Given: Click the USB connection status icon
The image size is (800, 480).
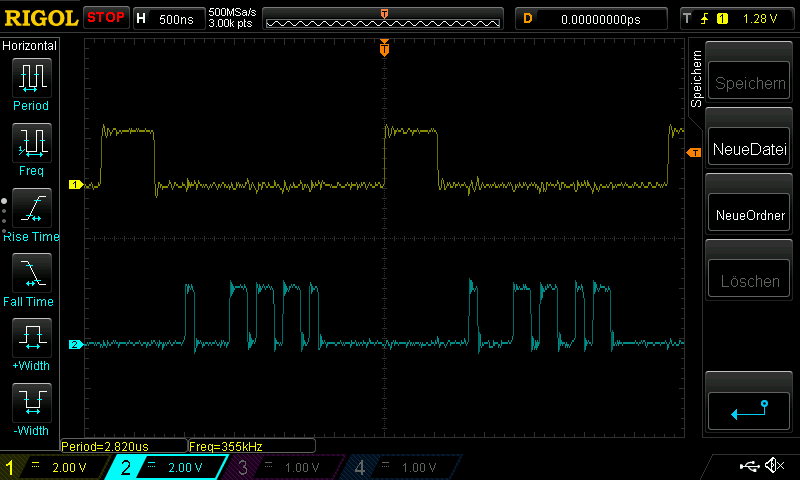Looking at the screenshot, I should click(x=749, y=466).
